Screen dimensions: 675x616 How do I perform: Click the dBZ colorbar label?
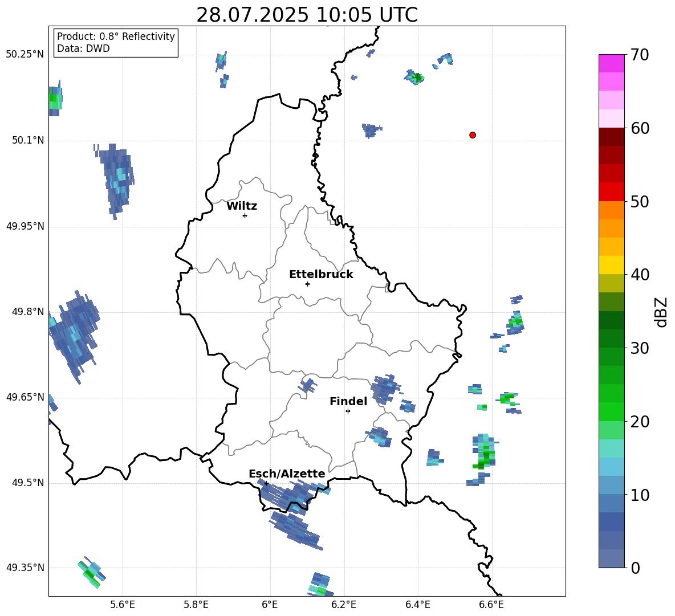tap(662, 312)
